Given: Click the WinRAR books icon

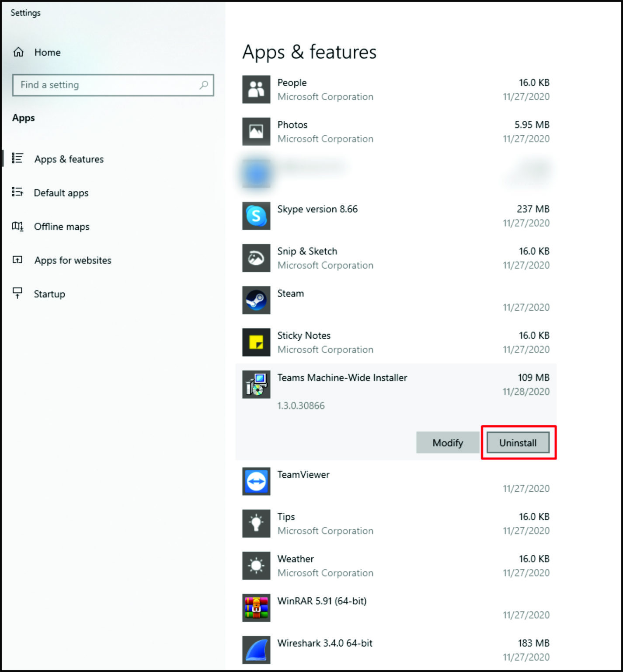Looking at the screenshot, I should click(x=256, y=608).
